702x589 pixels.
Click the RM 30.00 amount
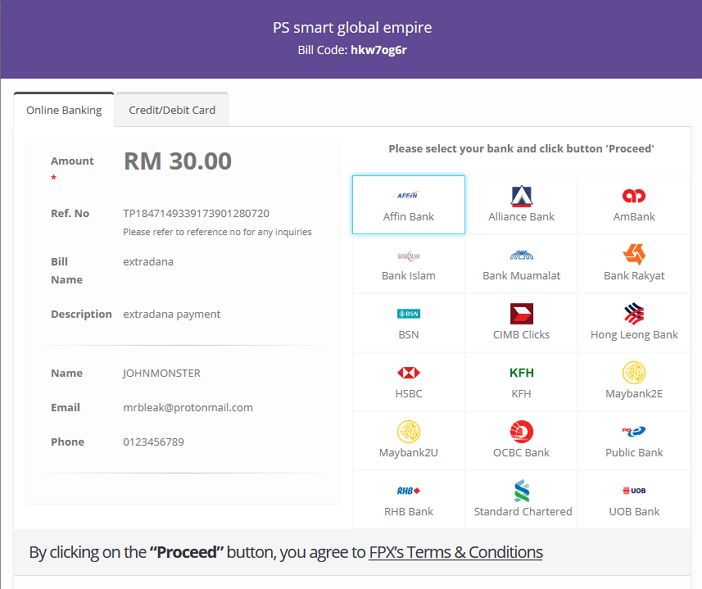tap(178, 161)
